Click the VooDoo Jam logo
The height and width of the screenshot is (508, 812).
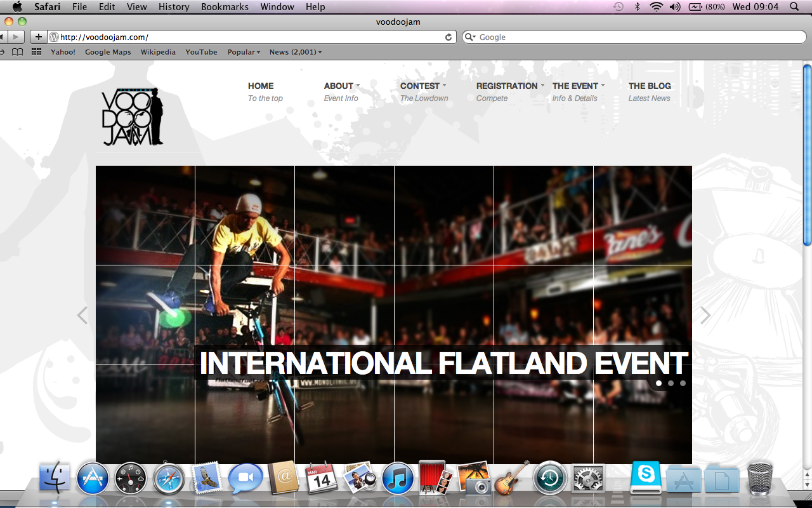[x=133, y=117]
